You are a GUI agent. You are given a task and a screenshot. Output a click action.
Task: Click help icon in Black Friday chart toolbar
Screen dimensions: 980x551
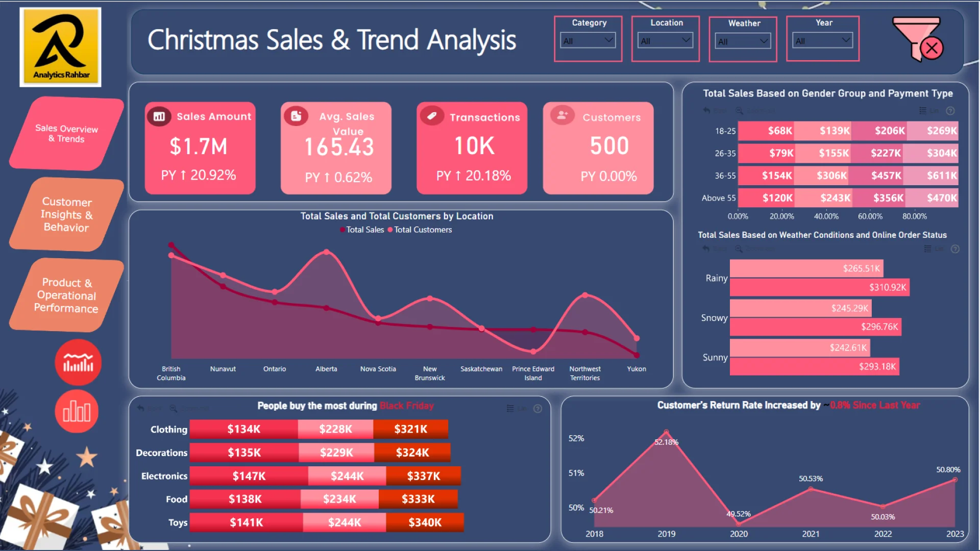pos(537,409)
